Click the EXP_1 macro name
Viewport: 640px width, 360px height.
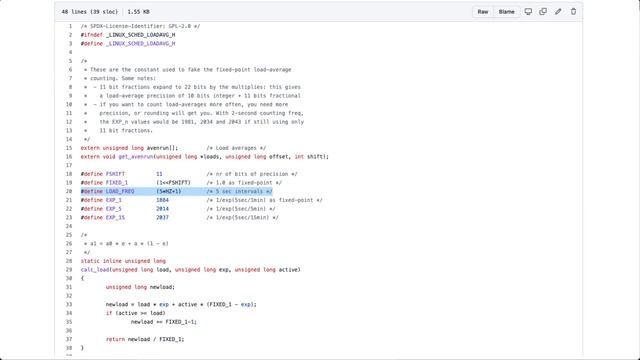tap(113, 200)
